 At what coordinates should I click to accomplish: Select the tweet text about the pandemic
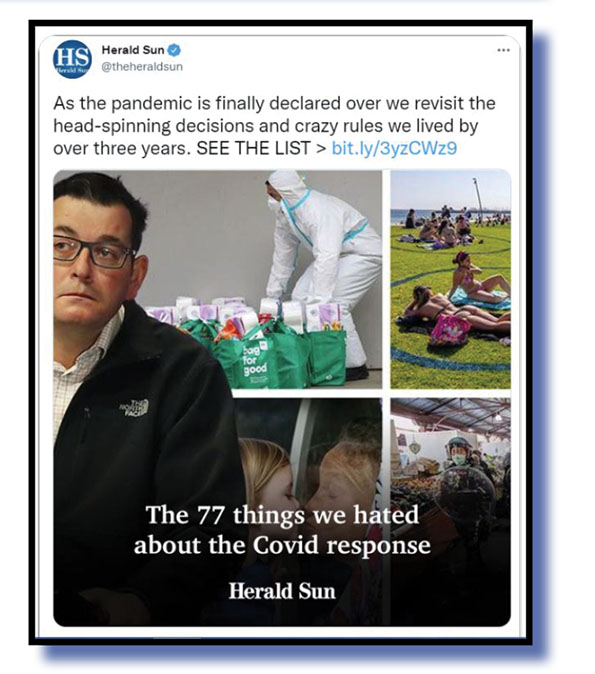274,126
